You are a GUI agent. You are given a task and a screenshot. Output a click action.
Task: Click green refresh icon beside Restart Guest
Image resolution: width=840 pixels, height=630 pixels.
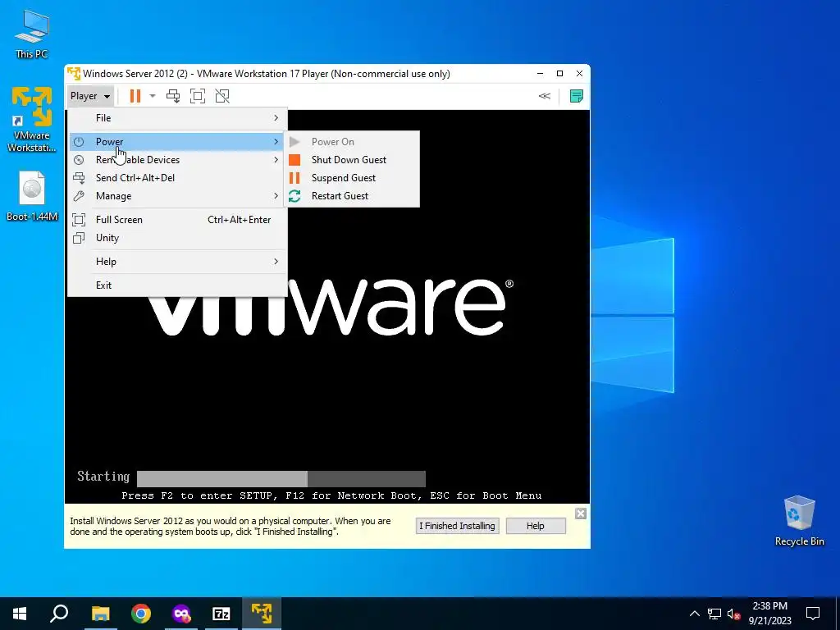click(x=294, y=196)
